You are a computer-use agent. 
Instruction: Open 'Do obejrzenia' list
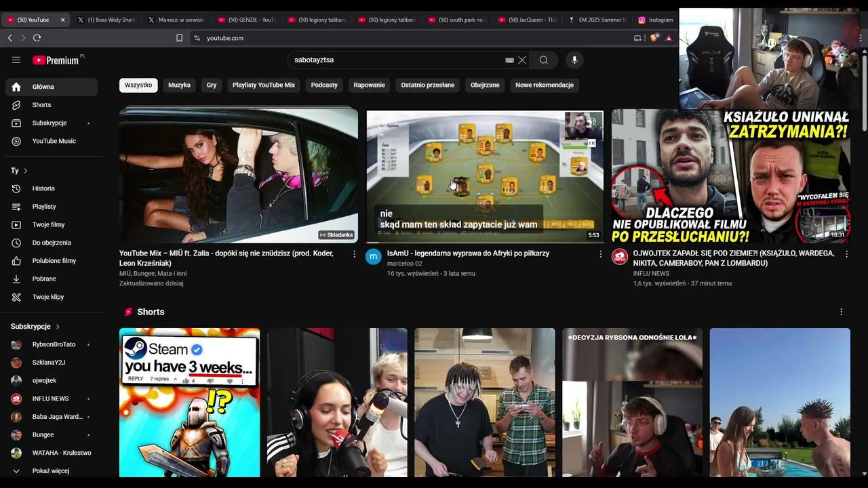52,243
